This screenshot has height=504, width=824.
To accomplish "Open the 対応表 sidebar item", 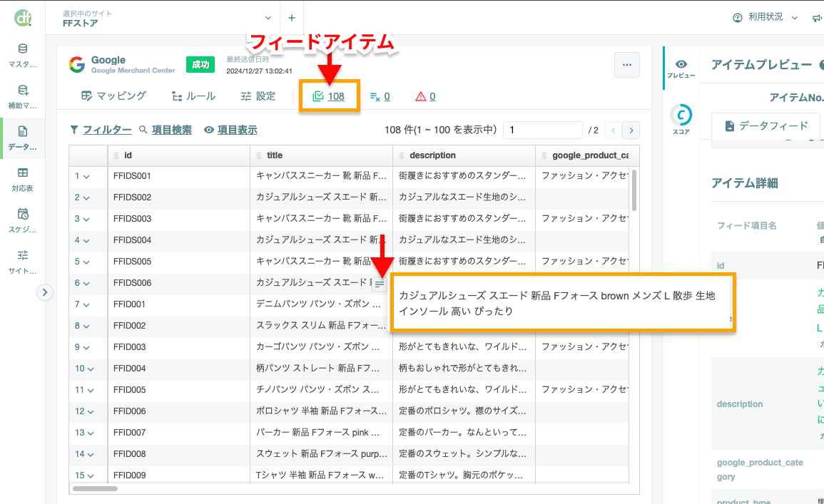I will (x=23, y=180).
